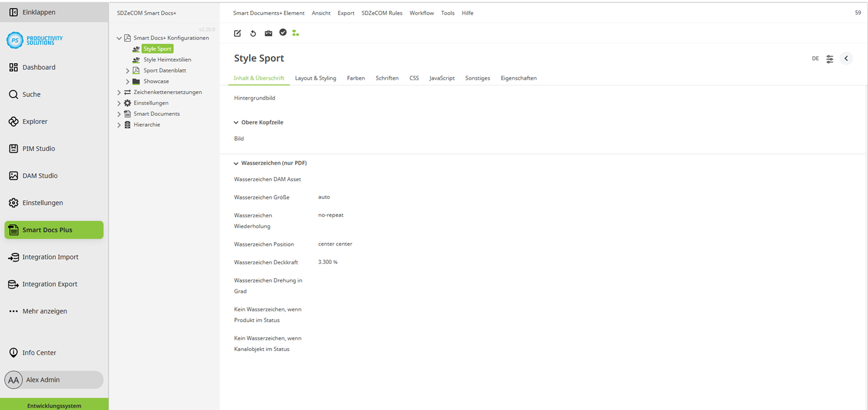The image size is (868, 410).
Task: Select the toolbox icon in the toolbar
Action: pos(268,33)
